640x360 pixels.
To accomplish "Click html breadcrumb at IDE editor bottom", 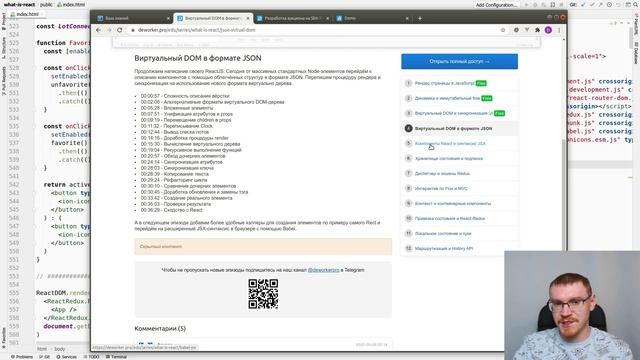I will click(42, 349).
